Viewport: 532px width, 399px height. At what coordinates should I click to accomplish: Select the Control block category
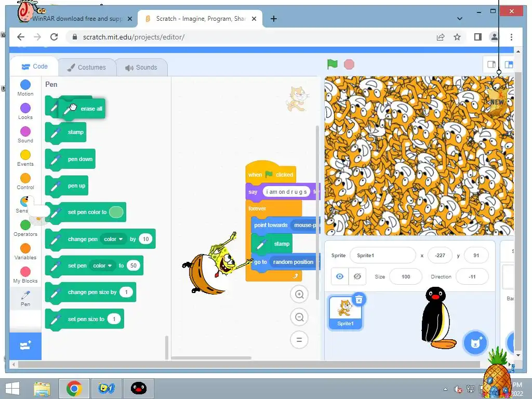(25, 181)
